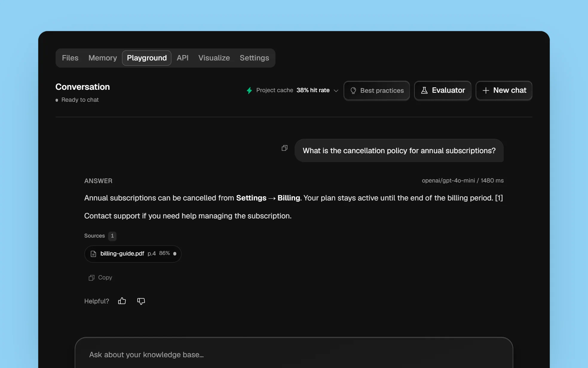Expand the Project cache hit rate chevron

[336, 91]
